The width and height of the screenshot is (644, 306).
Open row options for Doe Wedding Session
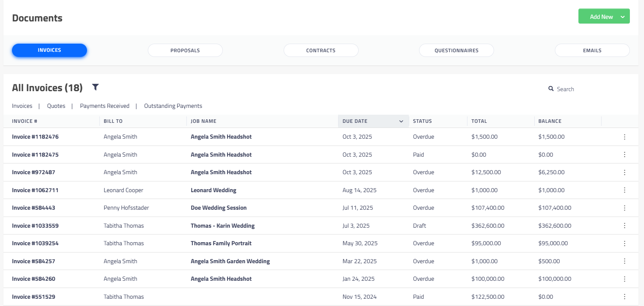624,208
